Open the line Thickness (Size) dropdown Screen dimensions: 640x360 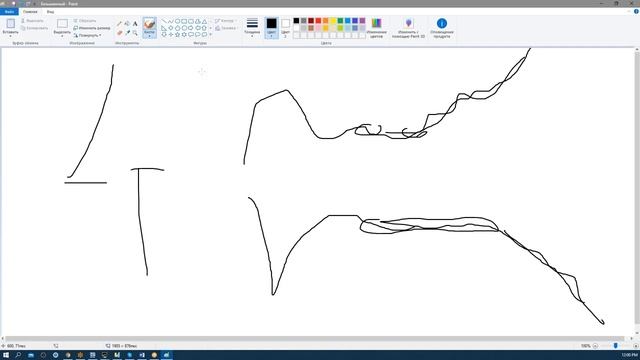252,28
